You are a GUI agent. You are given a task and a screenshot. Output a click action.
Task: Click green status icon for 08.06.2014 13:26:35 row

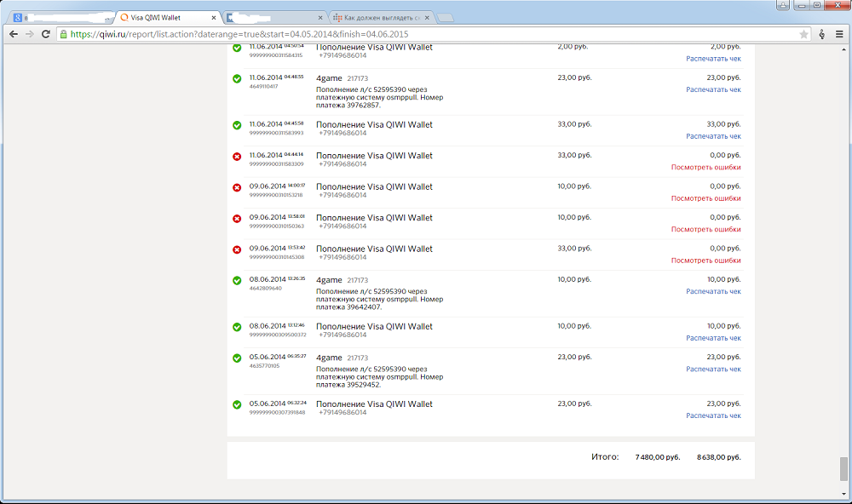coord(237,281)
